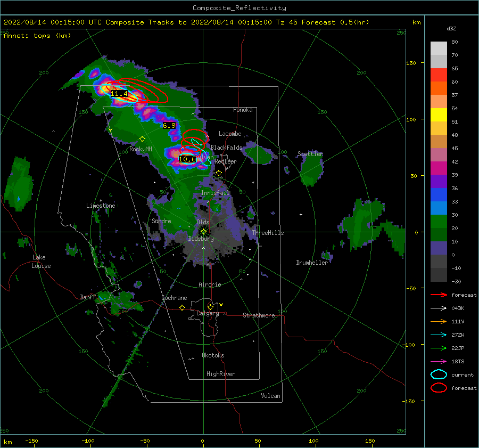Click the Banff town label
Image resolution: width=479 pixels, height=448 pixels.
pyautogui.click(x=88, y=297)
